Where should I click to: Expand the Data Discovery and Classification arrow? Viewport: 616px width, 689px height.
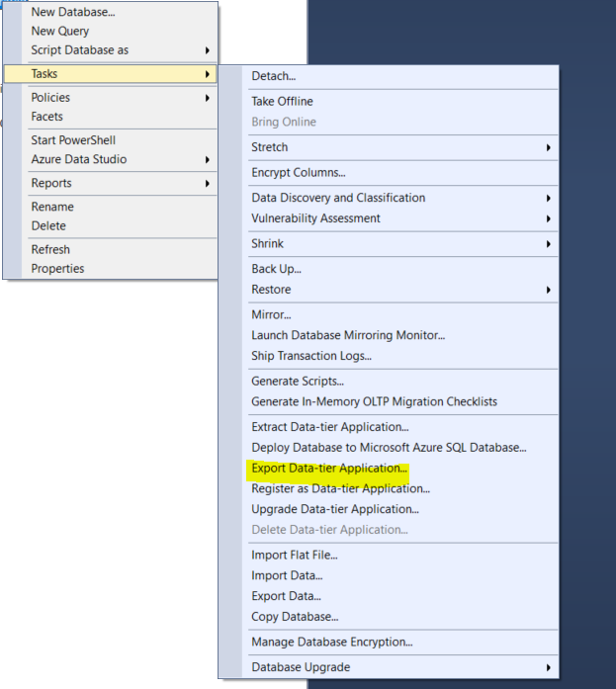(548, 198)
